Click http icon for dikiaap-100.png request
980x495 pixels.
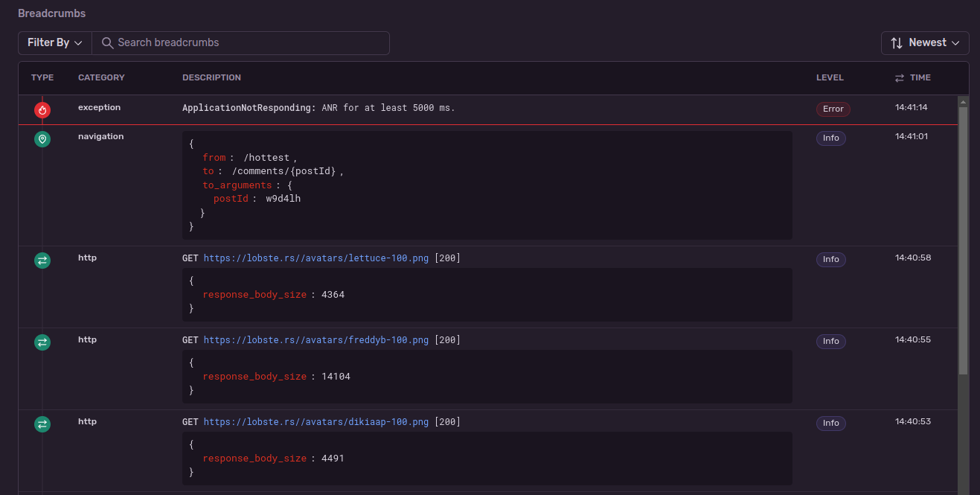point(42,424)
